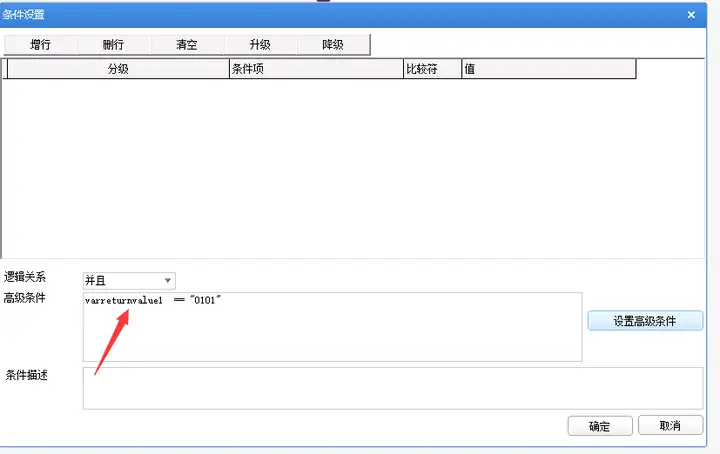Screen dimensions: 720x454
Task: Click the varreturnvalue1 expression text
Action: click(x=124, y=301)
